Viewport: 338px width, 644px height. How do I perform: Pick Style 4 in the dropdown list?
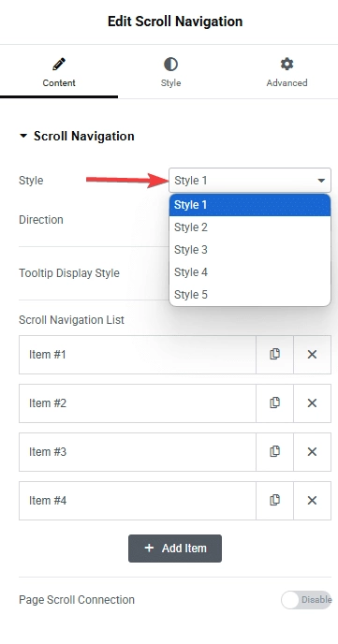tap(250, 271)
